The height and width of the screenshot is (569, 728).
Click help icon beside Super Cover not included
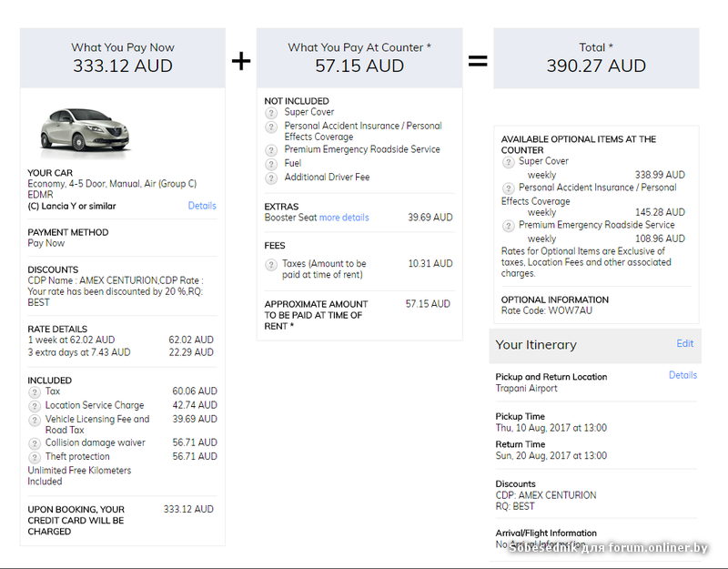tap(271, 113)
